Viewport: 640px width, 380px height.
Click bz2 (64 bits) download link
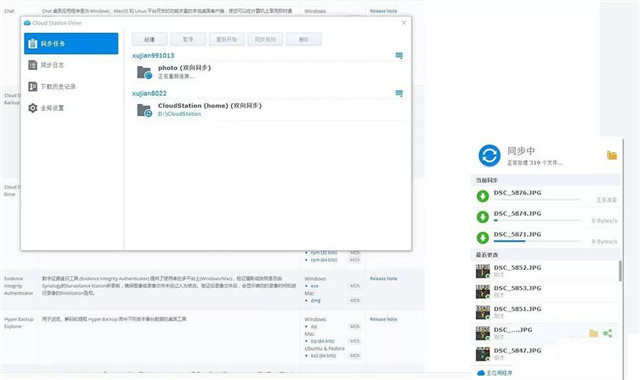pyautogui.click(x=324, y=356)
